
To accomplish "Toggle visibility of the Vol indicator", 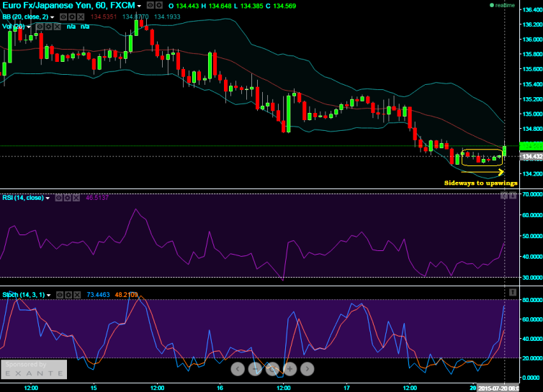I will [40, 27].
